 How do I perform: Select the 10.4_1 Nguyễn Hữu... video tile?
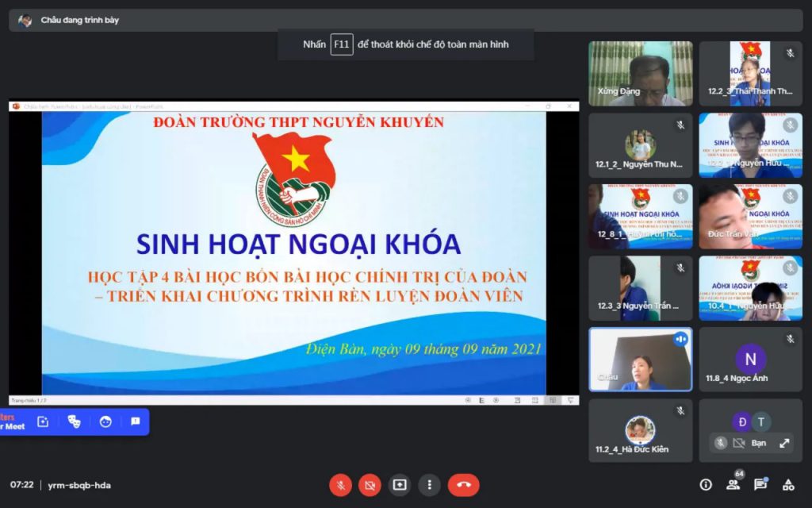coord(750,288)
